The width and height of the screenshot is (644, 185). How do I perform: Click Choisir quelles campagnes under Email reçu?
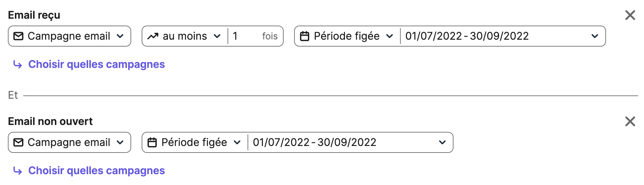(96, 64)
